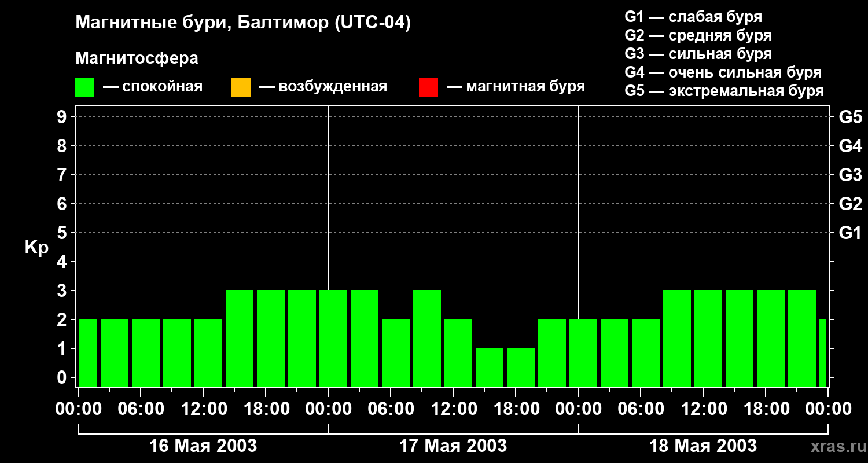The width and height of the screenshot is (868, 463).
Task: Click the '12:00' time label under 18 May
Action: 703,409
